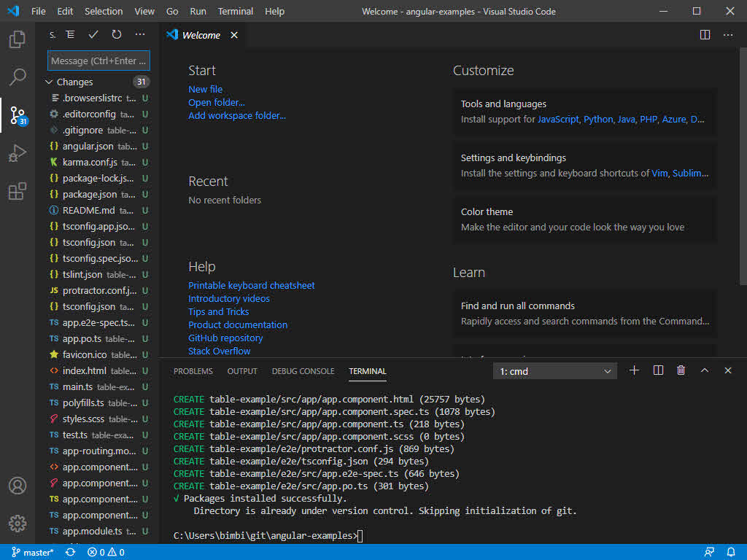The image size is (747, 560).
Task: Click the commit checkmark in Source Control
Action: tap(93, 35)
